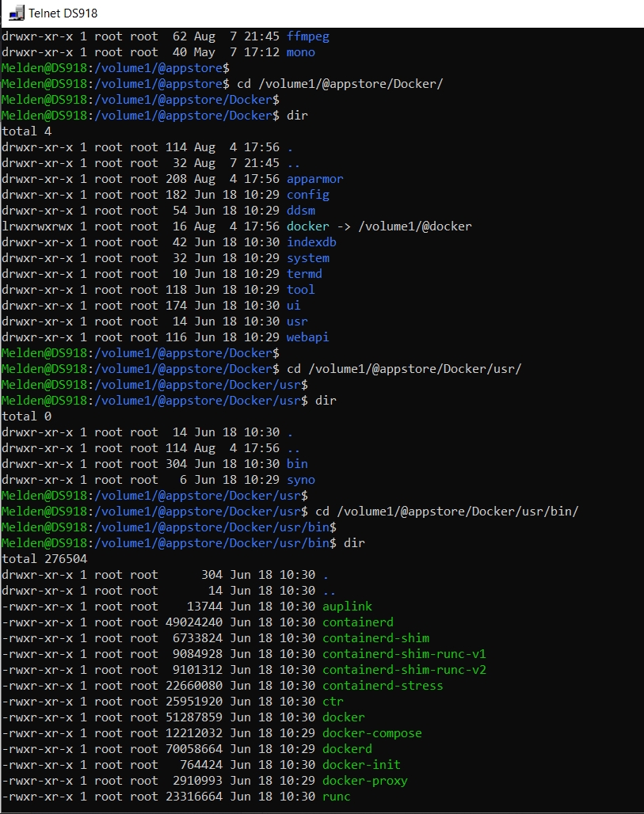Select the 'indexdb' directory entry
Image resolution: width=644 pixels, height=814 pixels.
tap(311, 242)
